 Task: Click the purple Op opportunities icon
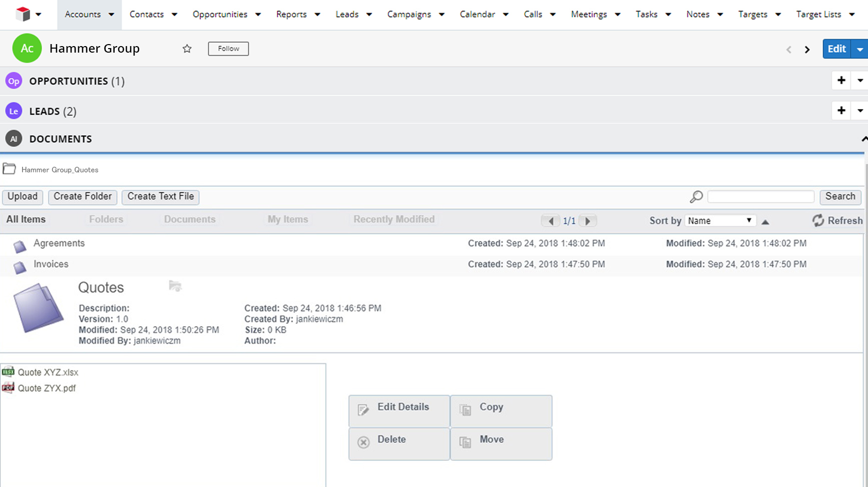click(x=14, y=81)
